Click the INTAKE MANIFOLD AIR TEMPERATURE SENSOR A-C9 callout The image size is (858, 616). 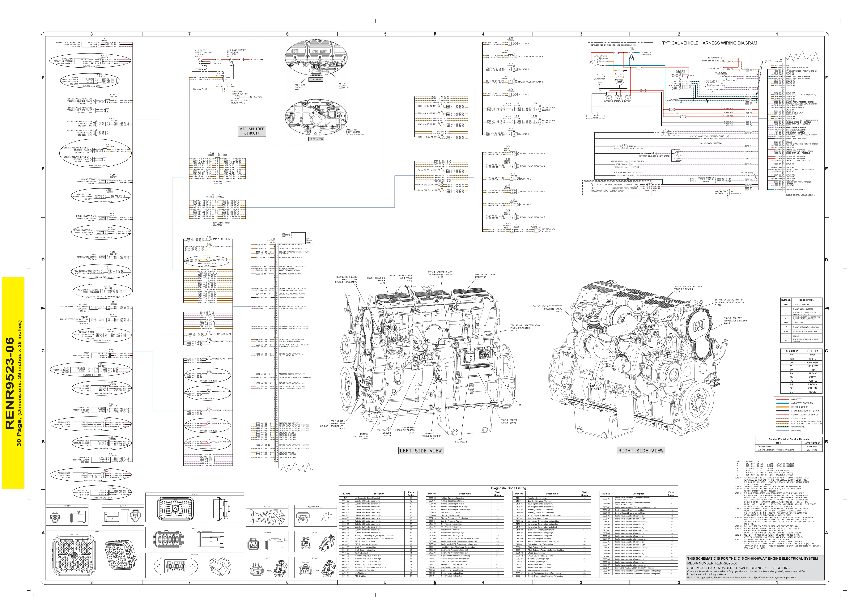click(440, 275)
